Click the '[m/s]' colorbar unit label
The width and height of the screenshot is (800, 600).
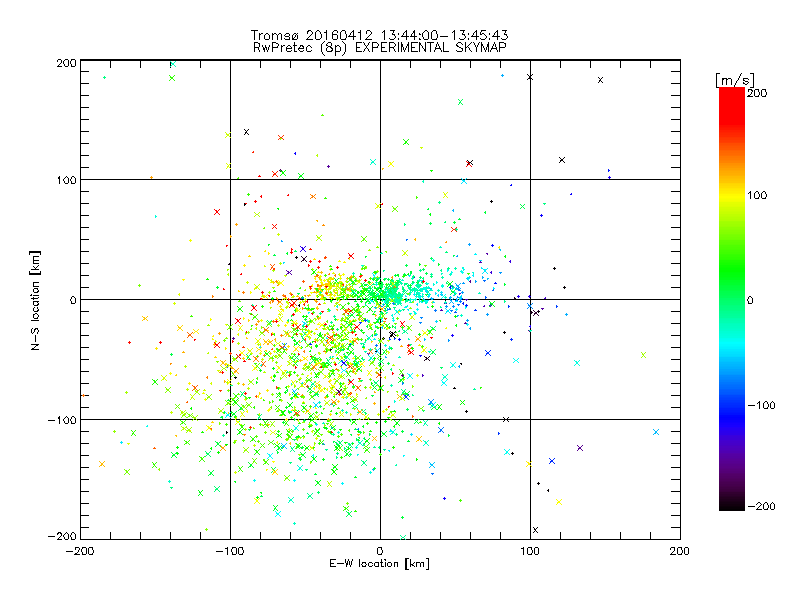tap(735, 80)
